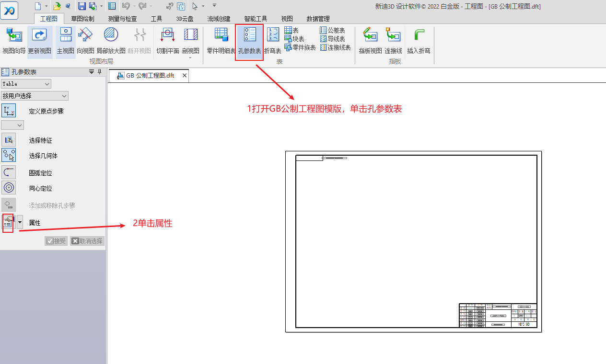Click the 连接线 connector tool
This screenshot has width=606, height=364.
click(393, 41)
